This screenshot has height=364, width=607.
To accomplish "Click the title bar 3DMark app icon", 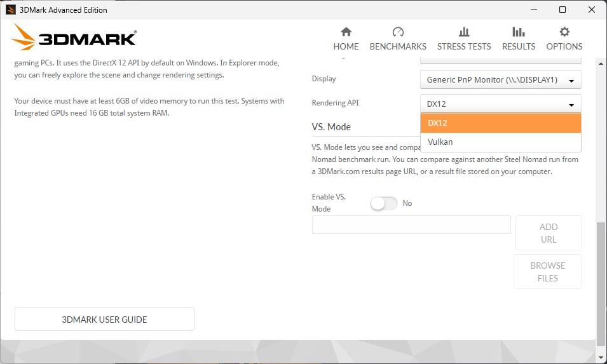I will point(10,10).
